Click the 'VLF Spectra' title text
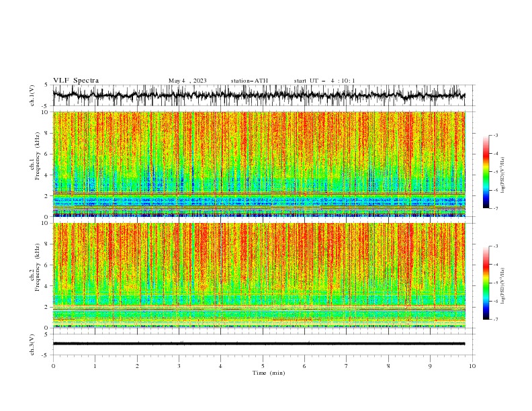 coord(76,81)
